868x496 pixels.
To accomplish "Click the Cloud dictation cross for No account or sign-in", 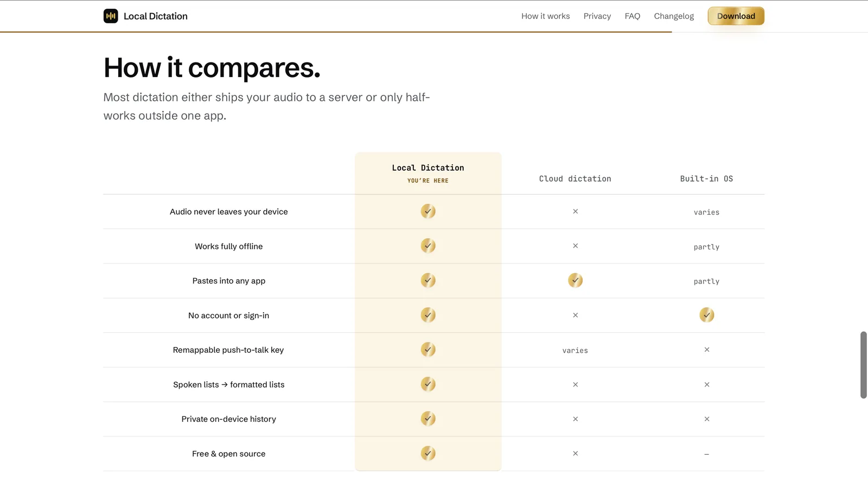I will (575, 315).
